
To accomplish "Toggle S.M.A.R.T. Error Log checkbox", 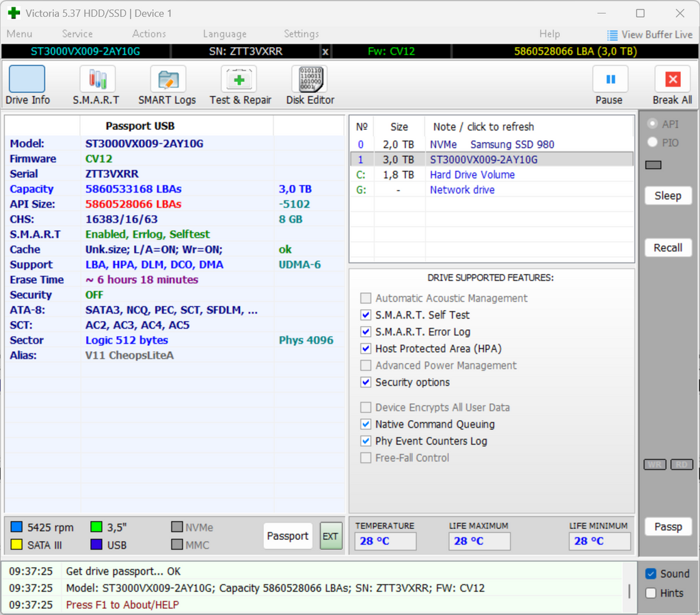I will [x=366, y=332].
